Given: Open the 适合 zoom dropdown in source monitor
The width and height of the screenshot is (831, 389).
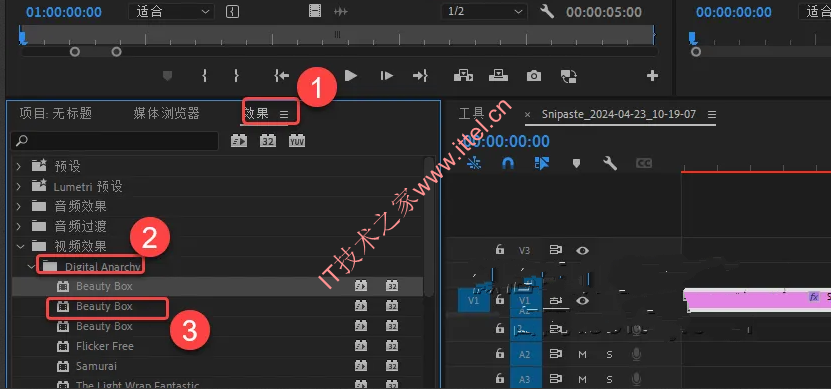Looking at the screenshot, I should click(171, 12).
